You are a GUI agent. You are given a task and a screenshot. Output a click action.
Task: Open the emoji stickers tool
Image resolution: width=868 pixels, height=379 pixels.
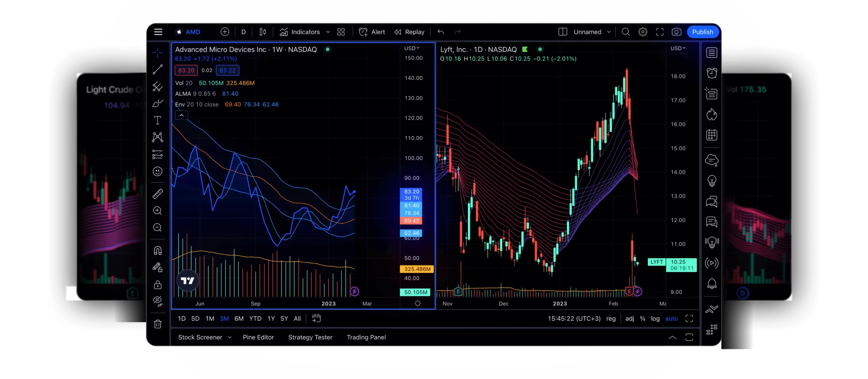click(x=157, y=171)
